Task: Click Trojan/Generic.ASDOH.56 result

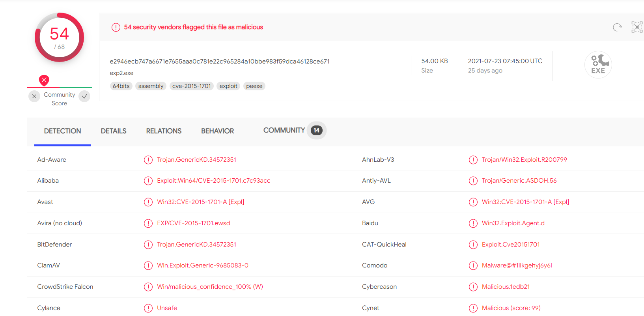Action: [x=519, y=181]
